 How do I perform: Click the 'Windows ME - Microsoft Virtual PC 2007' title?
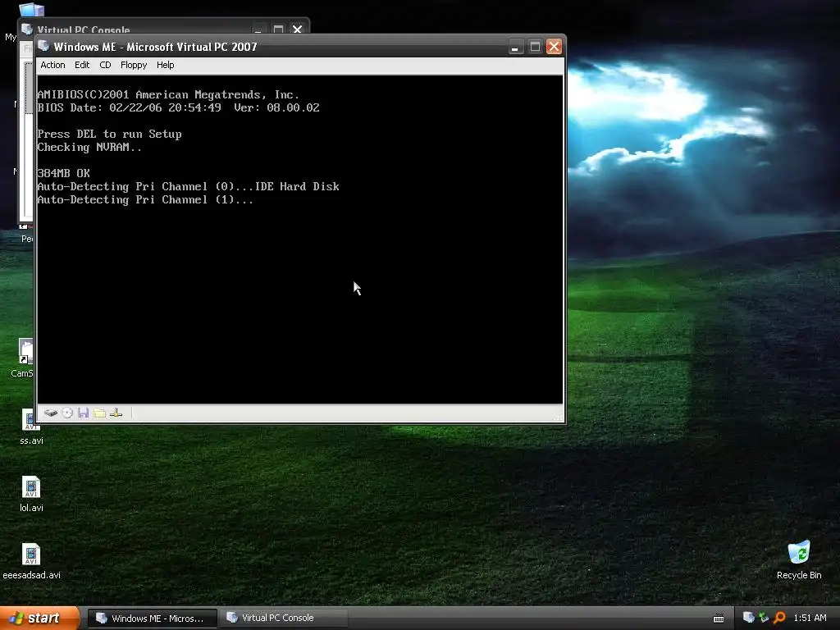click(155, 47)
